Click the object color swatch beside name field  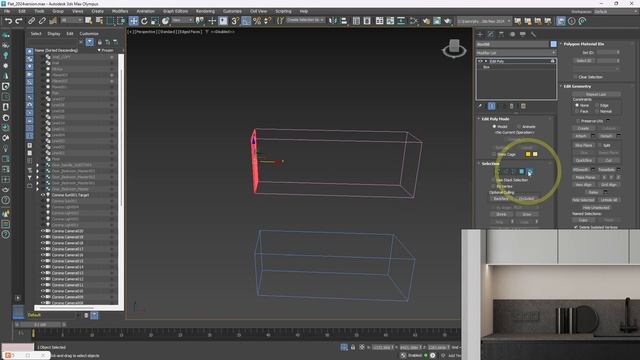point(553,44)
